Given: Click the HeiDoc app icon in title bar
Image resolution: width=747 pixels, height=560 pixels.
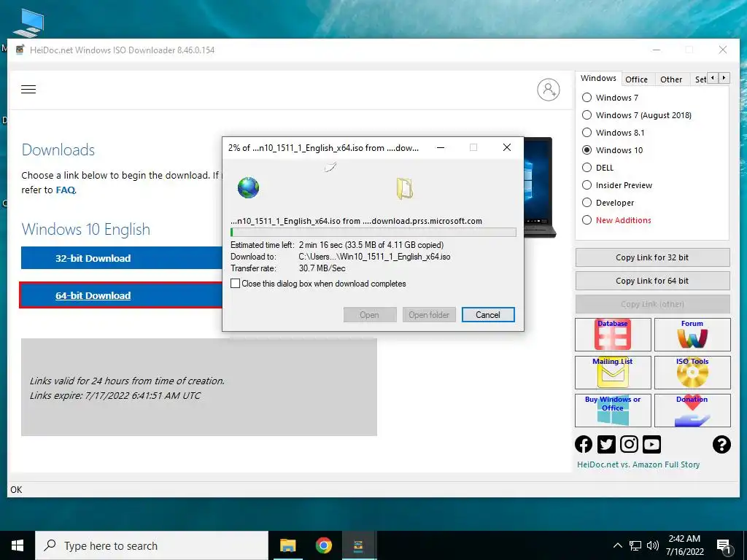Looking at the screenshot, I should click(x=20, y=50).
